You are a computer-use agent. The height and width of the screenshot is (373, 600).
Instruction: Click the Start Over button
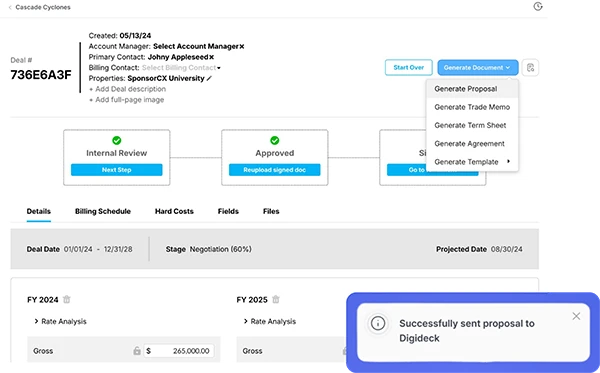409,67
